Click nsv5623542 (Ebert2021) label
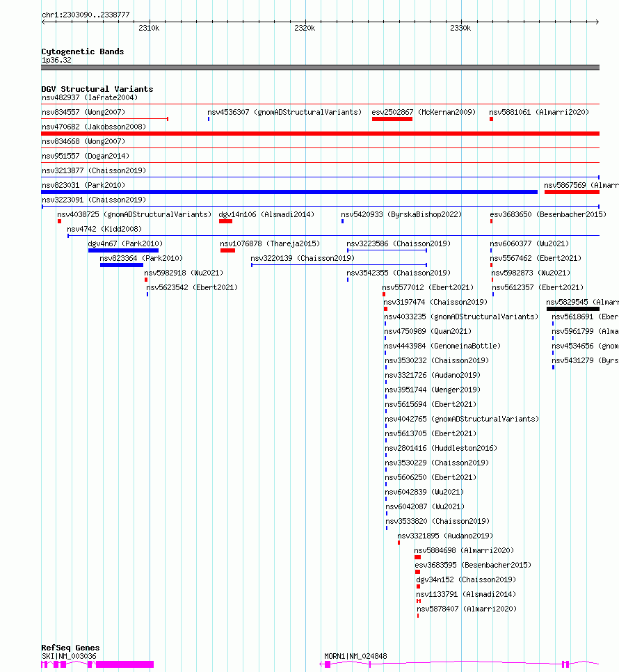Image resolution: width=619 pixels, height=672 pixels. click(x=192, y=287)
